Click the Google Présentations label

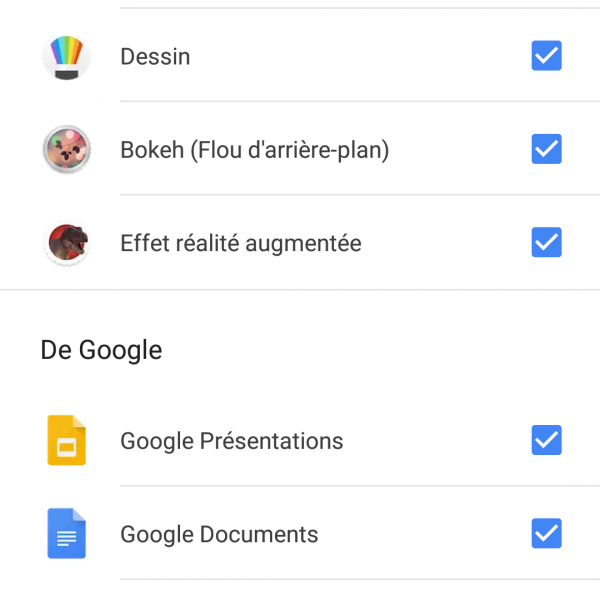tap(231, 441)
